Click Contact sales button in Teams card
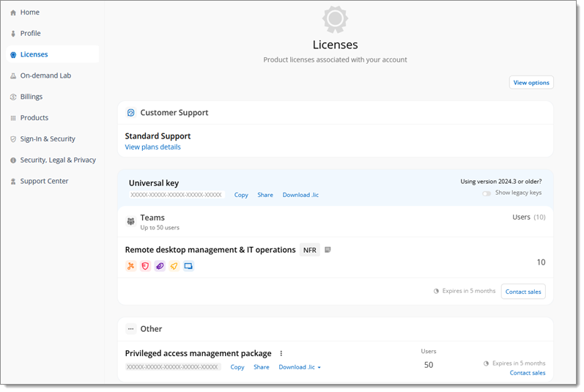Viewport: 584px width, 392px height. pyautogui.click(x=523, y=292)
